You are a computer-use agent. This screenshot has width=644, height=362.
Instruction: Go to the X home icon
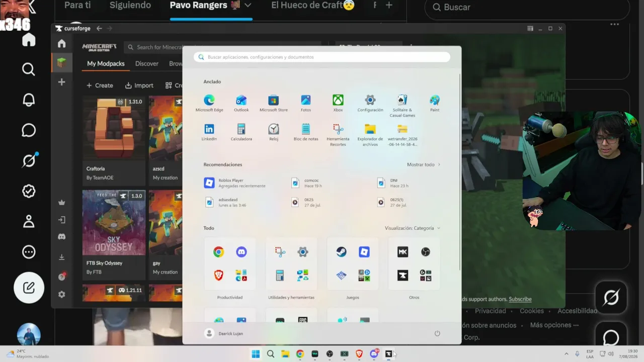29,39
